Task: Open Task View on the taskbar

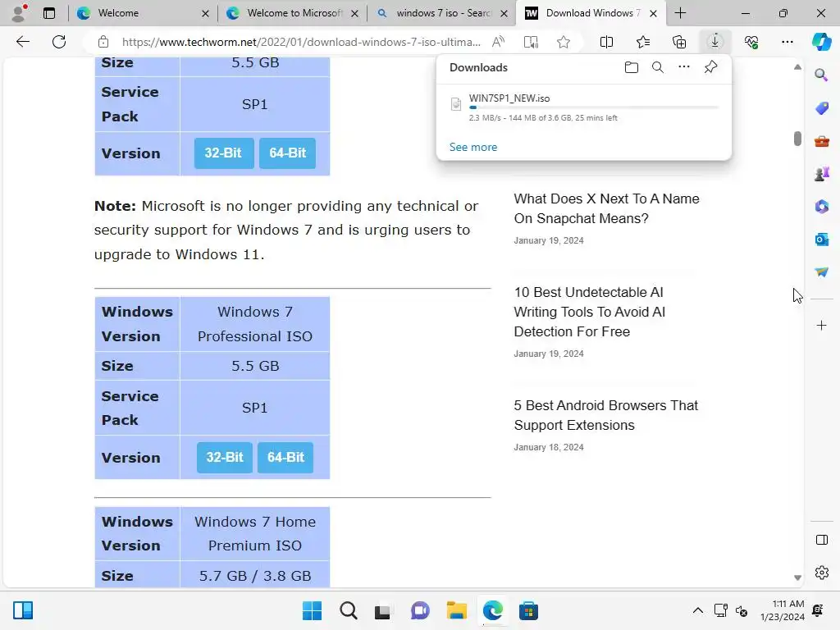Action: 382,610
